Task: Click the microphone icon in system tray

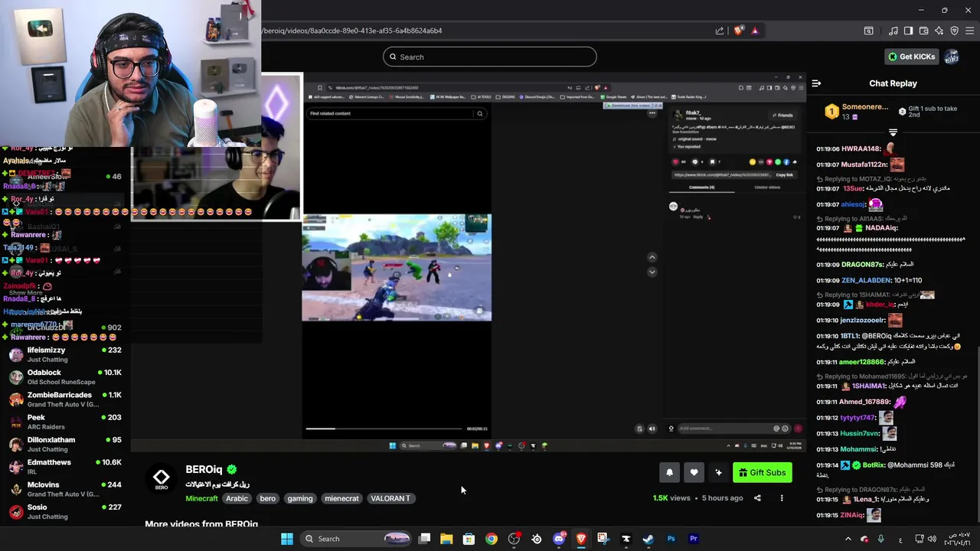Action: click(880, 539)
